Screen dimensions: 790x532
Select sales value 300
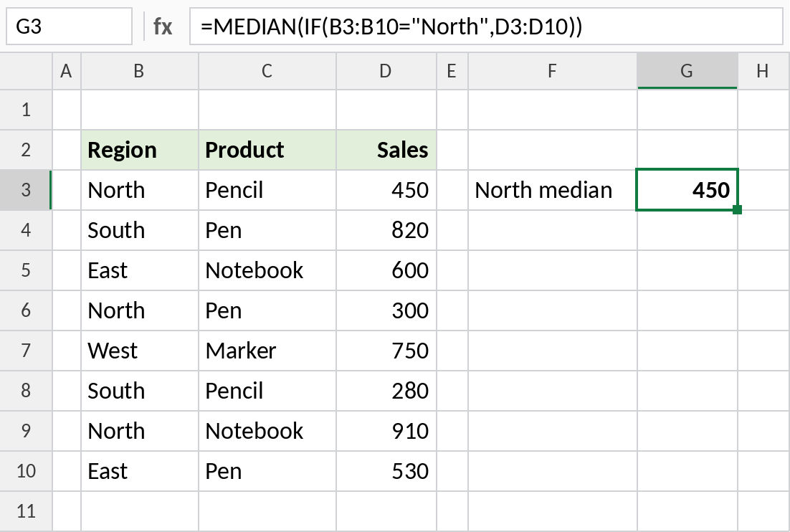tap(386, 311)
